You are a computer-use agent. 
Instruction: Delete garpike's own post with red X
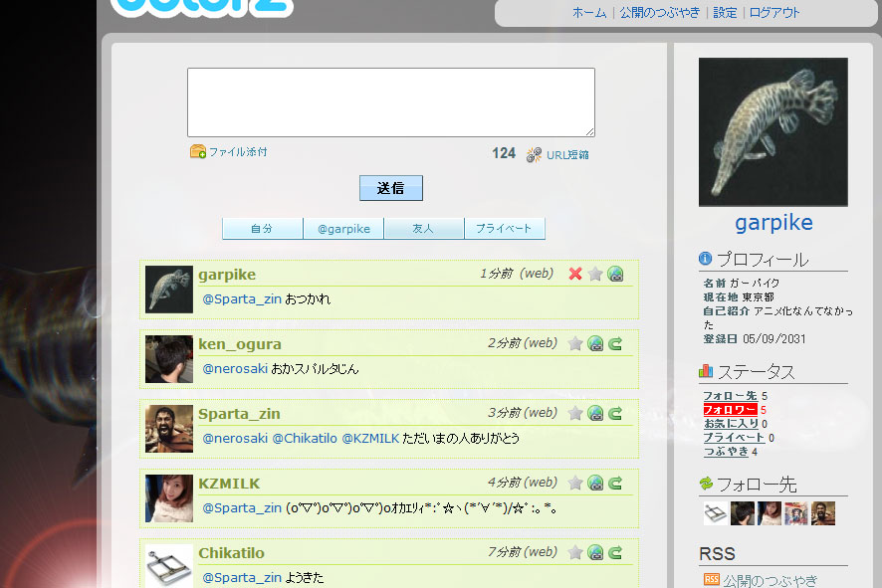pyautogui.click(x=575, y=275)
